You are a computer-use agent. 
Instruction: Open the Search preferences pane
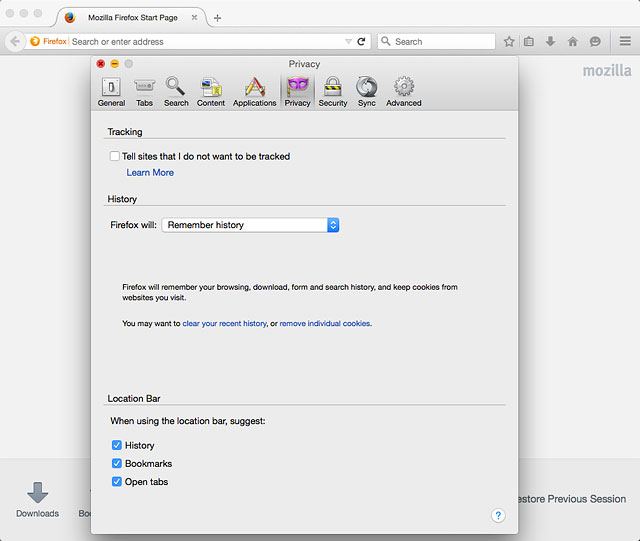point(176,92)
